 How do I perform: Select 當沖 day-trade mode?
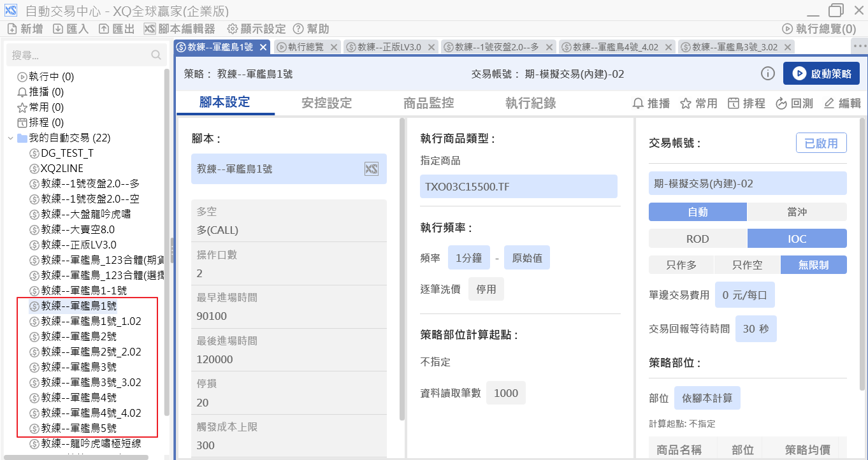797,212
